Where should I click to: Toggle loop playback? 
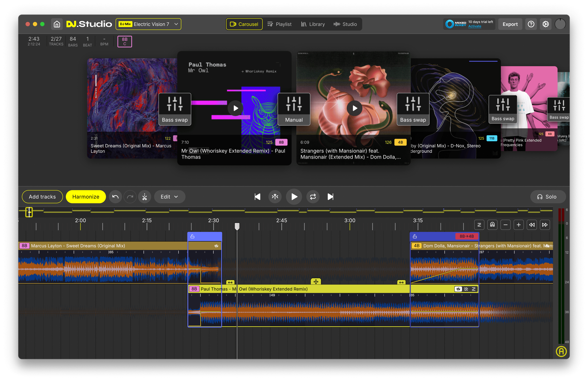(313, 197)
